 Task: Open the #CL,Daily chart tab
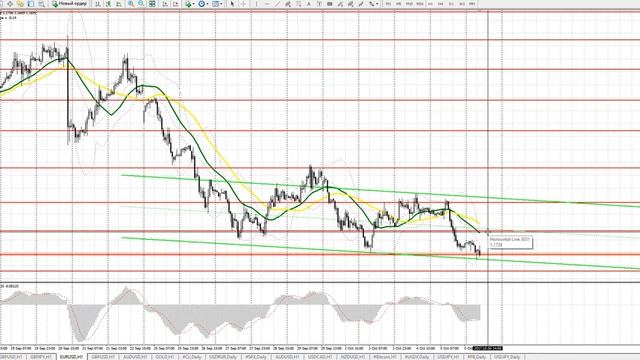point(192,357)
